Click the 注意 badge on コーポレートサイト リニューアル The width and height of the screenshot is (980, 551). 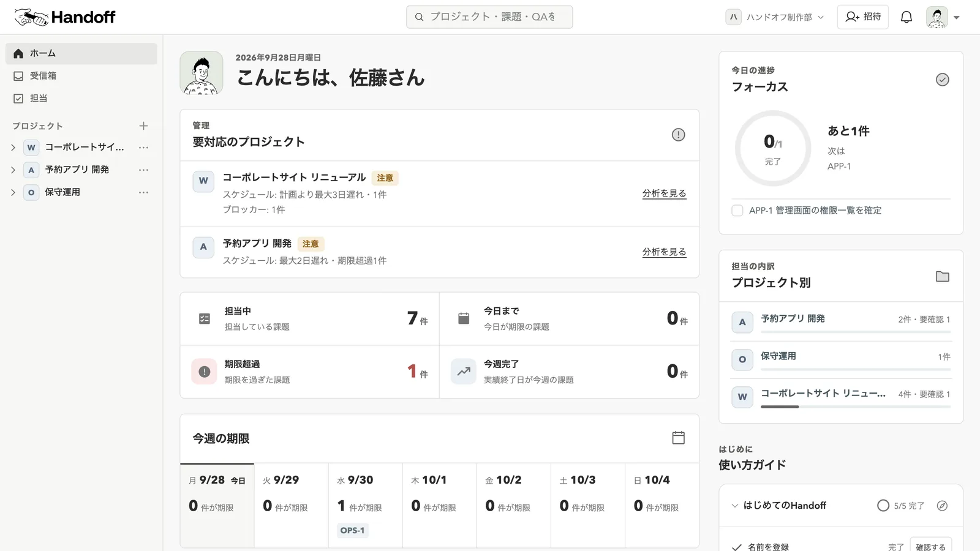coord(385,178)
